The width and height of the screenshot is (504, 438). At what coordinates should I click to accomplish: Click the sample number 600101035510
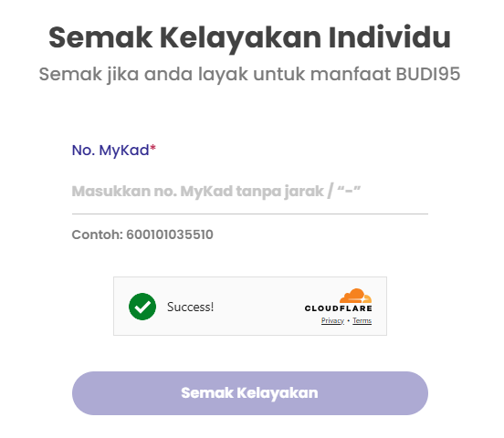(x=170, y=235)
